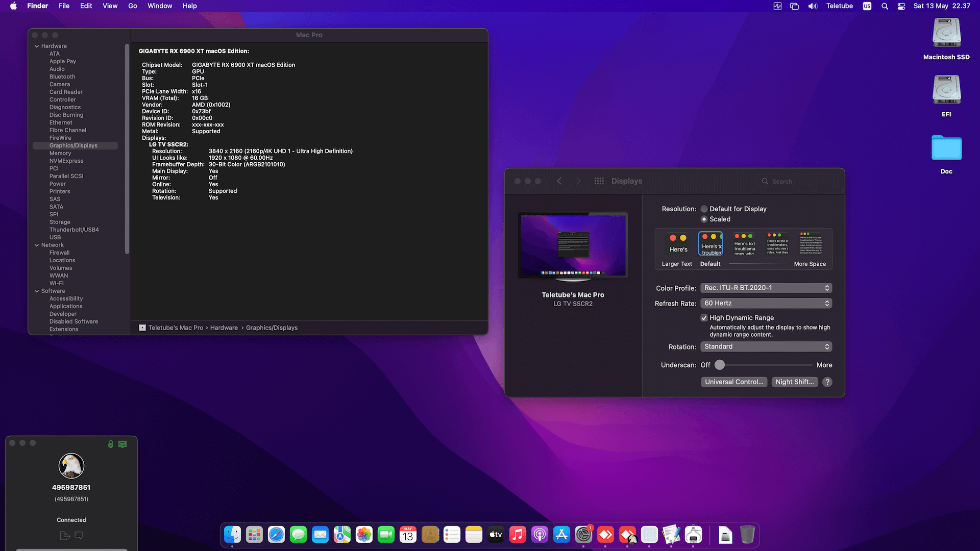Open the US input source menu

[867, 6]
